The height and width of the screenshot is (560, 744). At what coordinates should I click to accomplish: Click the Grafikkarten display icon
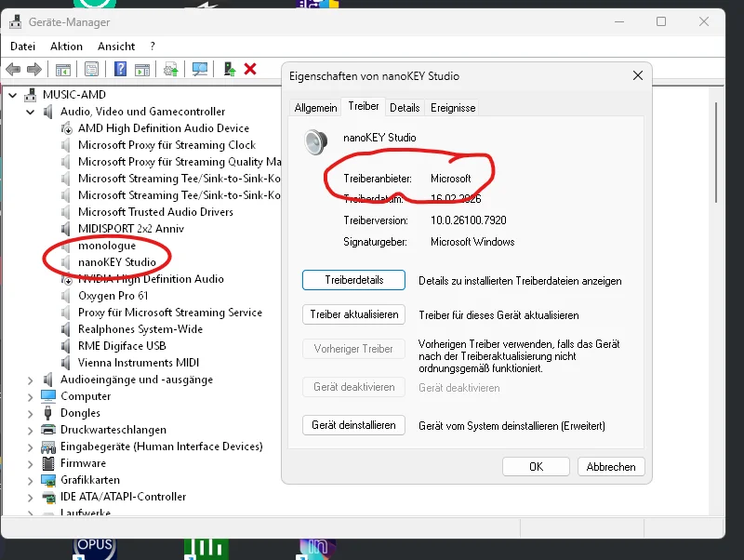(x=48, y=480)
